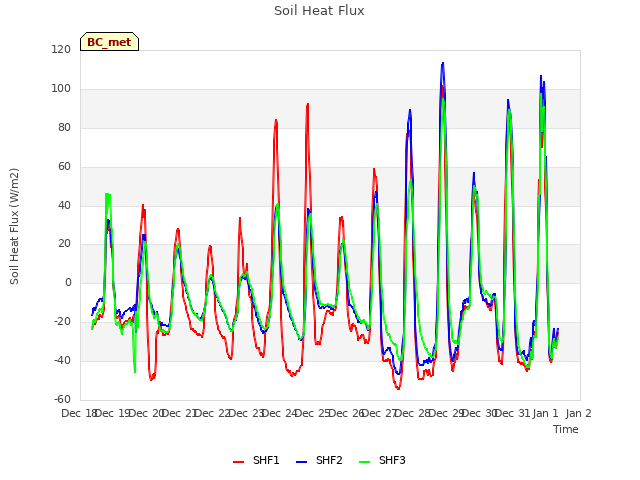Viewport: 640px width, 480px height.
Task: Click the SHF3 dip near -45 on Dec 19
Action: [x=135, y=371]
